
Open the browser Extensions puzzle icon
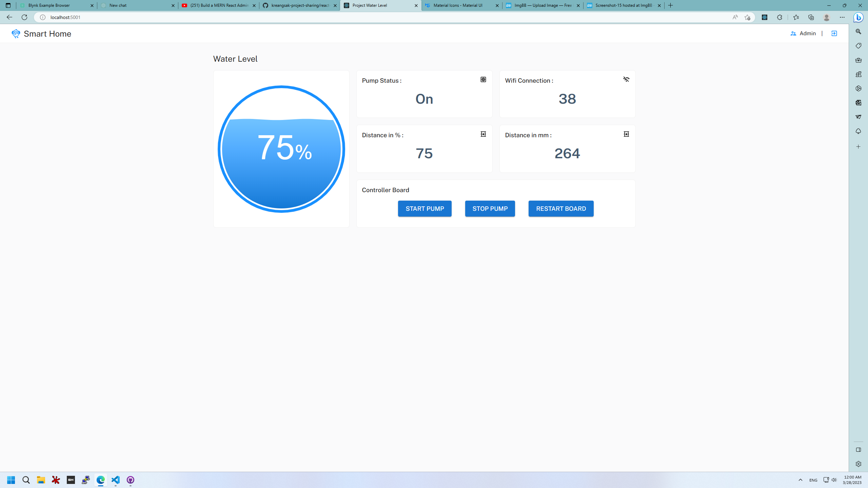click(x=780, y=17)
